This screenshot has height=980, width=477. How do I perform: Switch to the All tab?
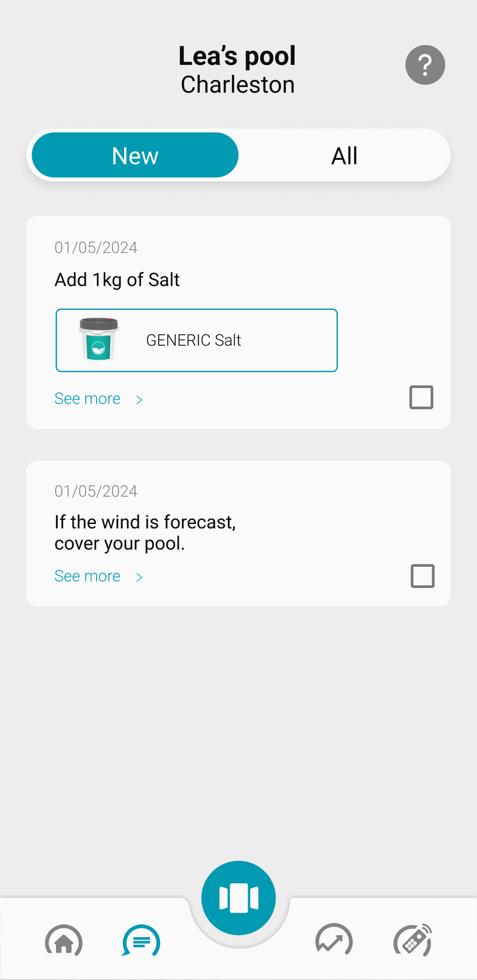tap(344, 156)
